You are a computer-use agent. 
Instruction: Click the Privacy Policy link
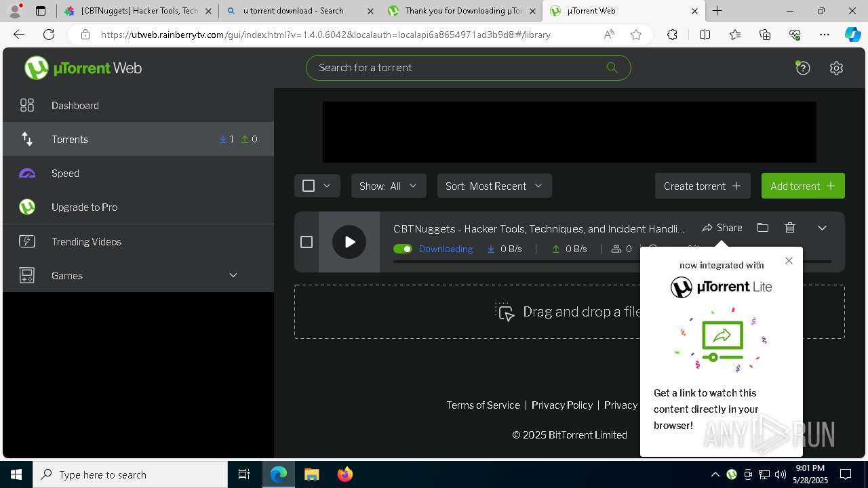562,405
